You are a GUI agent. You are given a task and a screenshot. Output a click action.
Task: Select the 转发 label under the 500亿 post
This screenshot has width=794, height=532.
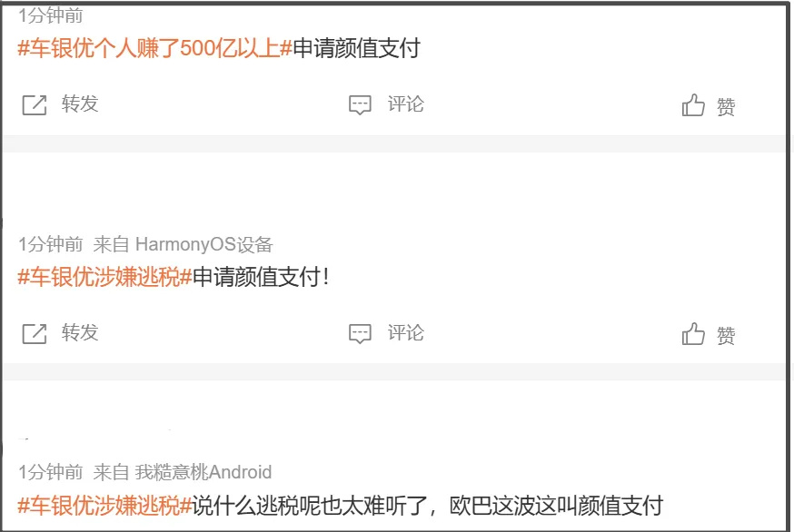tap(80, 103)
